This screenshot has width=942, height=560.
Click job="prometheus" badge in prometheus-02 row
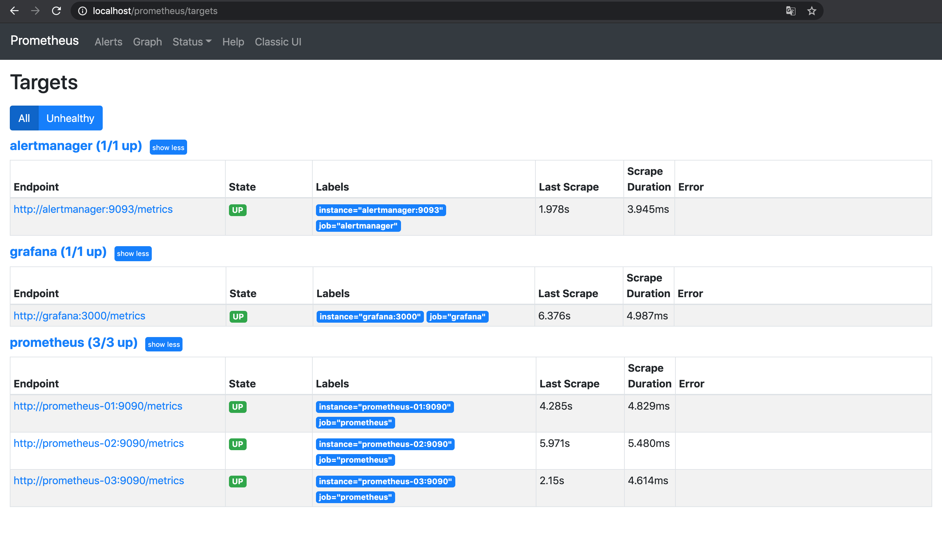point(356,460)
